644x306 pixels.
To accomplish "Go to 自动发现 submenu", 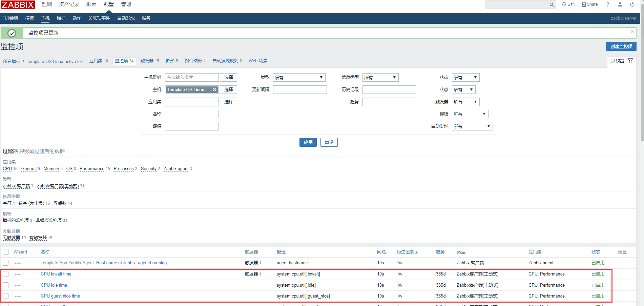I will [x=126, y=18].
